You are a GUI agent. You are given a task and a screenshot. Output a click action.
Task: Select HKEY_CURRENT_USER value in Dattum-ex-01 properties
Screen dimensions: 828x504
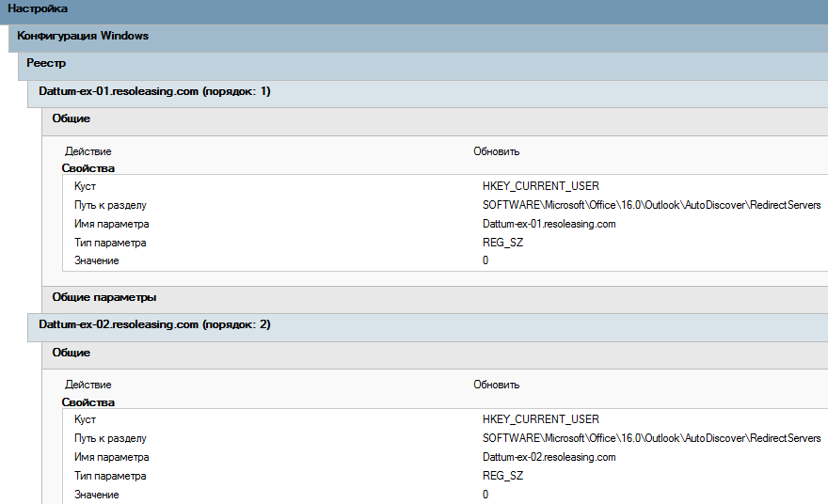[x=541, y=186]
